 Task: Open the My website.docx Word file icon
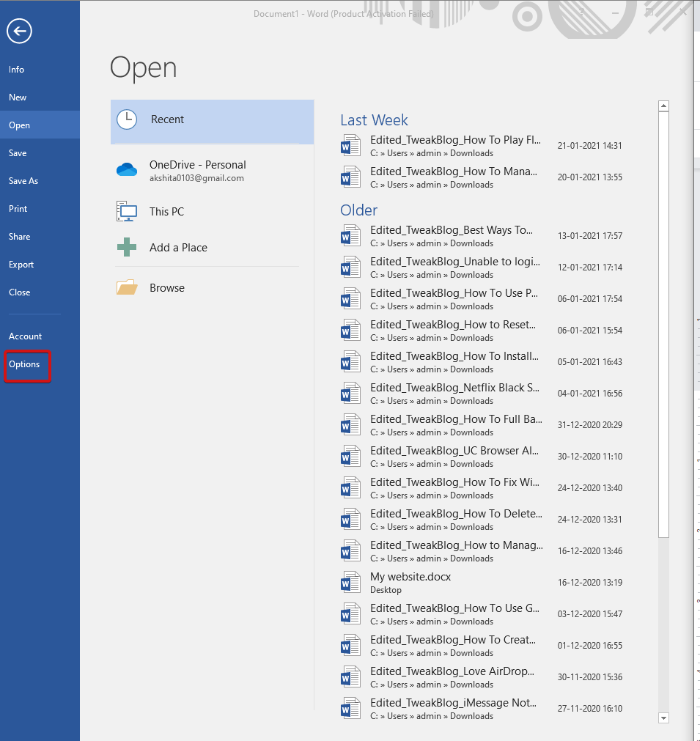point(351,583)
